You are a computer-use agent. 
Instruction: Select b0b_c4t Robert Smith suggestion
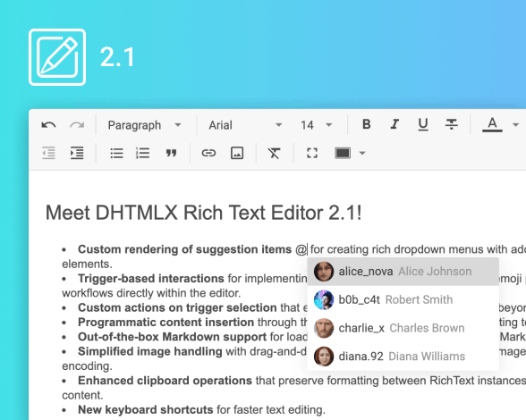coord(403,300)
